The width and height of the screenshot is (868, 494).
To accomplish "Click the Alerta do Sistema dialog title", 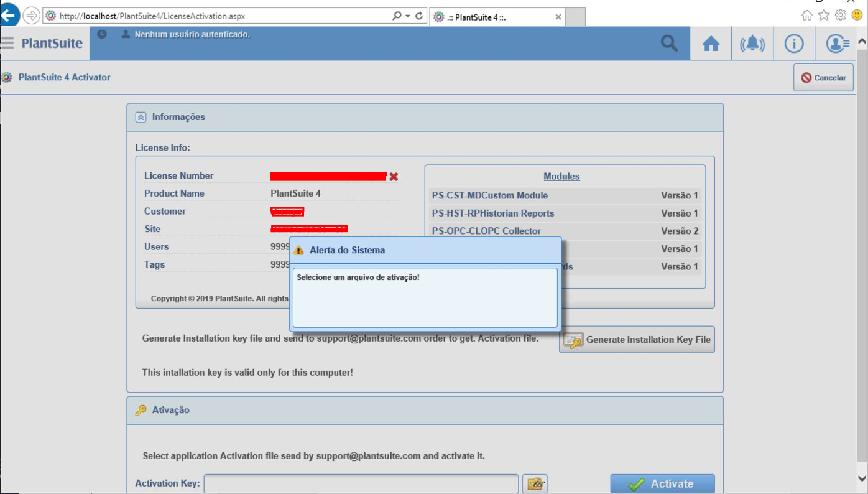I will 348,250.
